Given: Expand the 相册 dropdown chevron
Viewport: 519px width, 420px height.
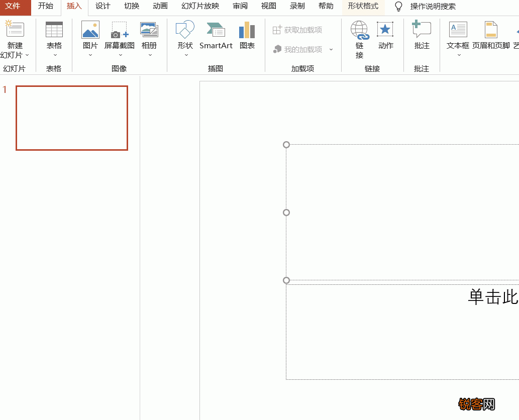Looking at the screenshot, I should (x=150, y=55).
